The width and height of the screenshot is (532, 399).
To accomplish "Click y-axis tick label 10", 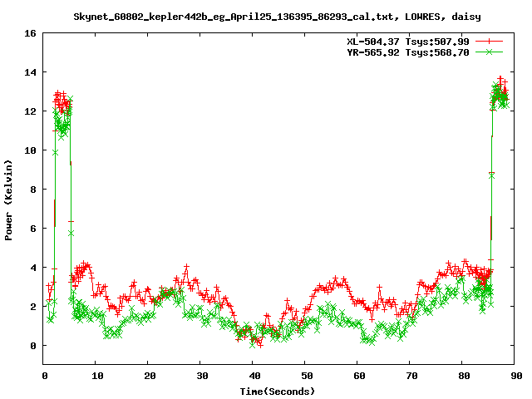I will [30, 150].
